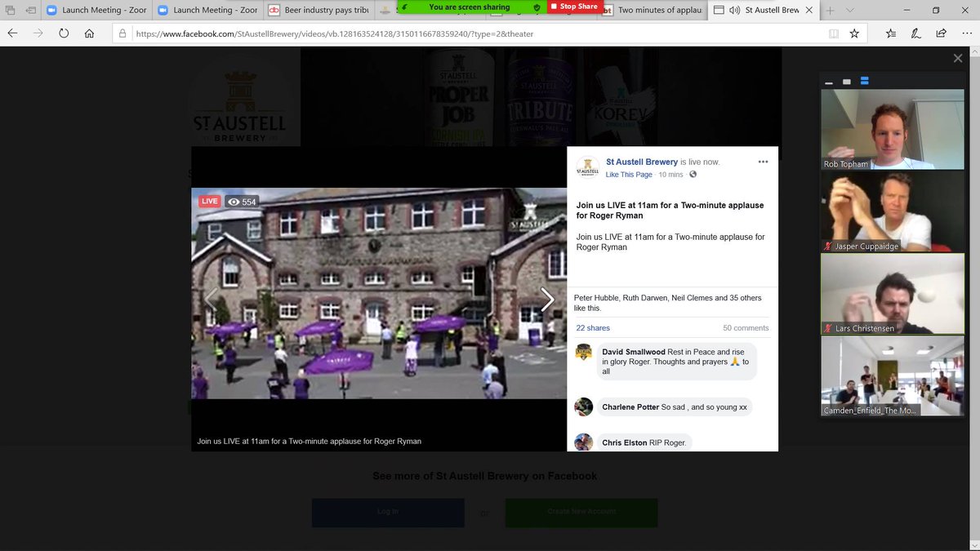Minimize Zoom video panel bar icon
Viewport: 980px width, 551px height.
(829, 82)
